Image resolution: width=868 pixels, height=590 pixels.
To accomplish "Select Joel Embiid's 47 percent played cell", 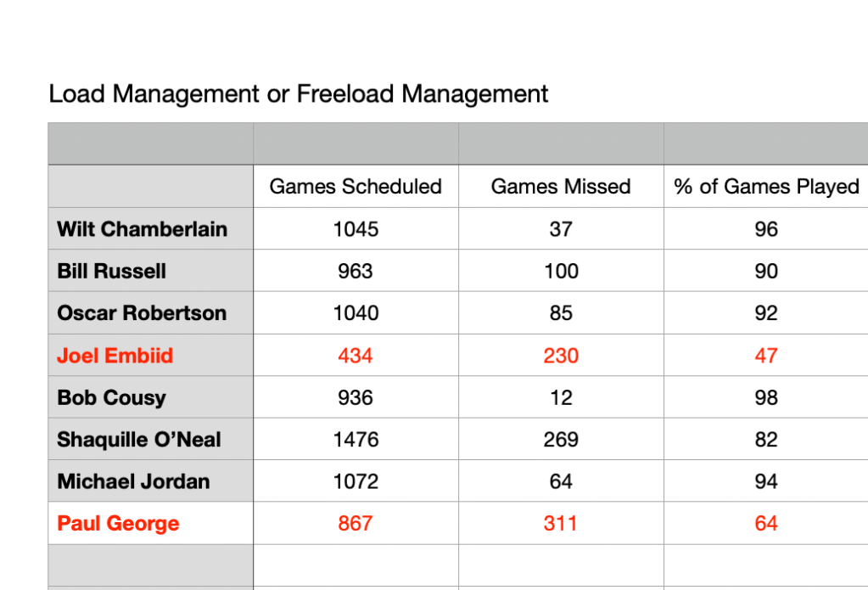I will 766,356.
